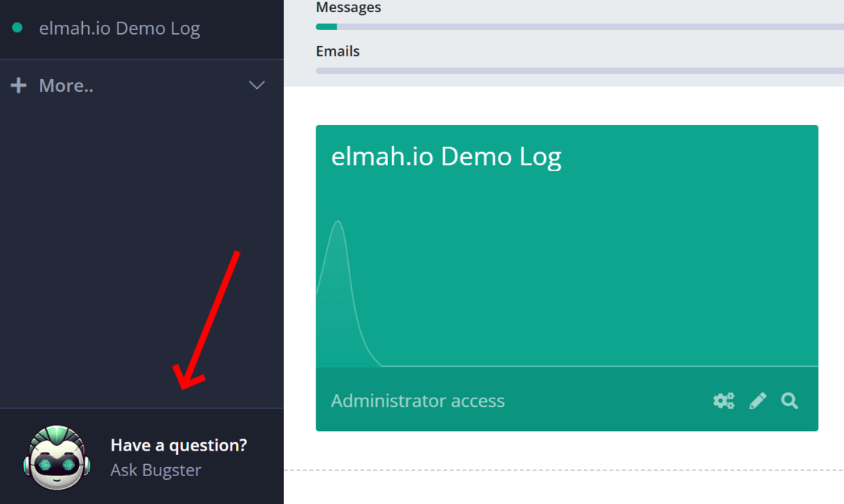Open the elmah.io Demo Log card title
This screenshot has width=844, height=504.
pyautogui.click(x=446, y=157)
